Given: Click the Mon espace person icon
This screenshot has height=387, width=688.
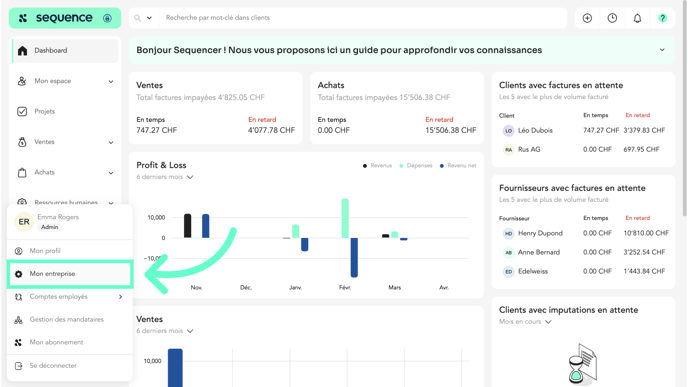Looking at the screenshot, I should click(22, 81).
